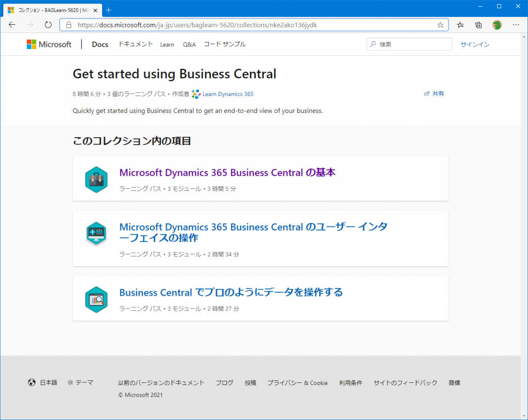Click the © Microsoft 2021 text
Viewport: 528px width, 420px height.
pos(140,395)
